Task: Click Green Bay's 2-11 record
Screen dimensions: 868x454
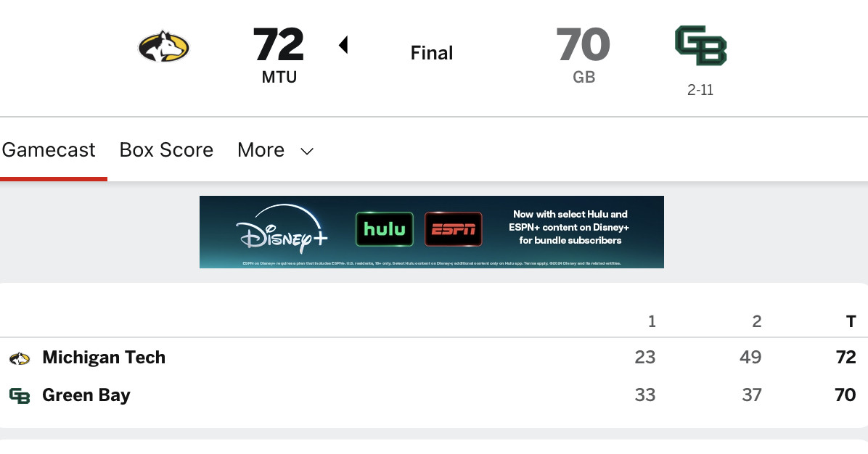Action: click(700, 91)
